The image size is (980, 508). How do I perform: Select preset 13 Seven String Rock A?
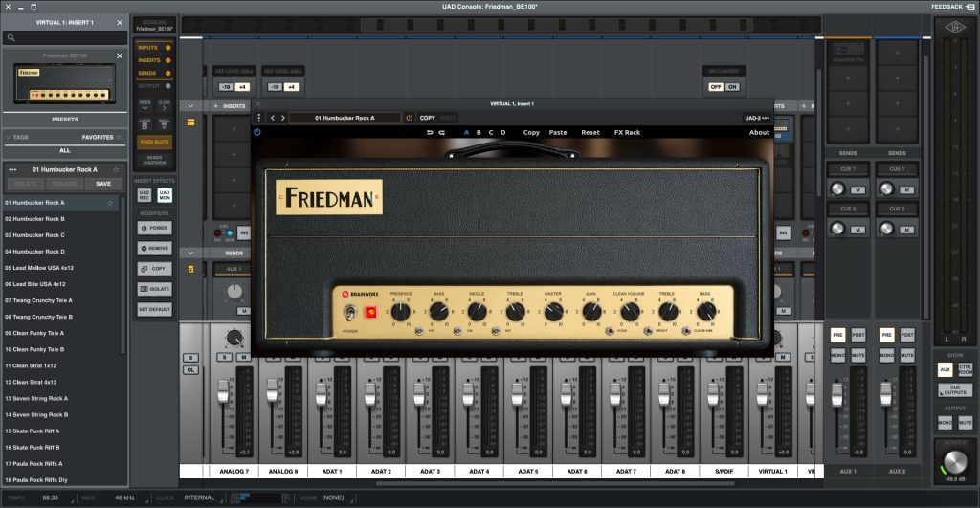pyautogui.click(x=62, y=399)
